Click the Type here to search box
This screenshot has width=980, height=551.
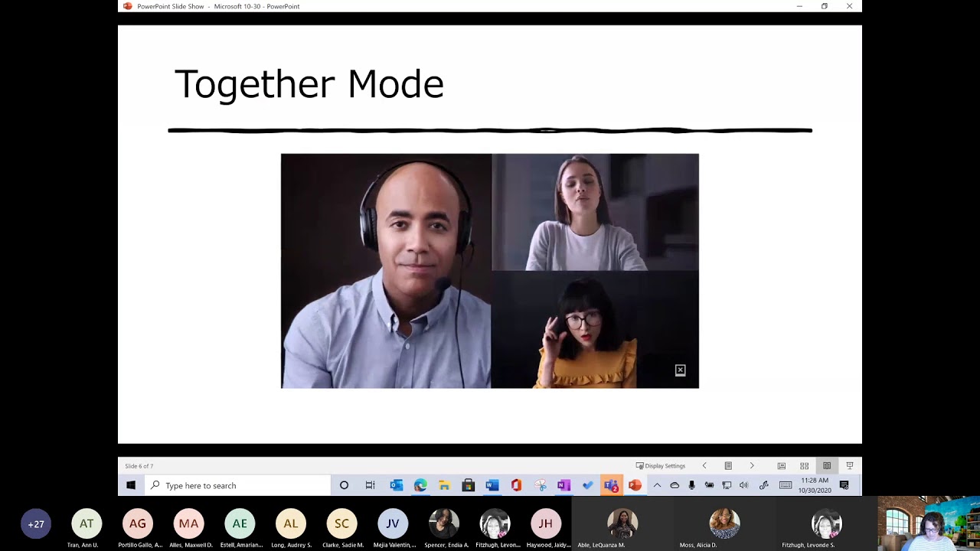238,485
